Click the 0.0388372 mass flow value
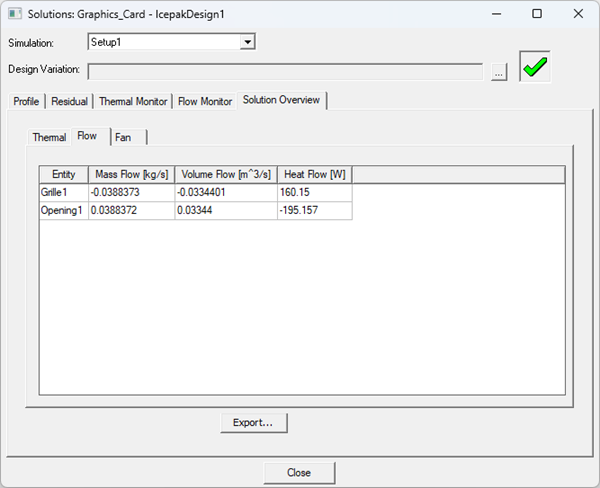The width and height of the screenshot is (600, 488). pos(132,210)
